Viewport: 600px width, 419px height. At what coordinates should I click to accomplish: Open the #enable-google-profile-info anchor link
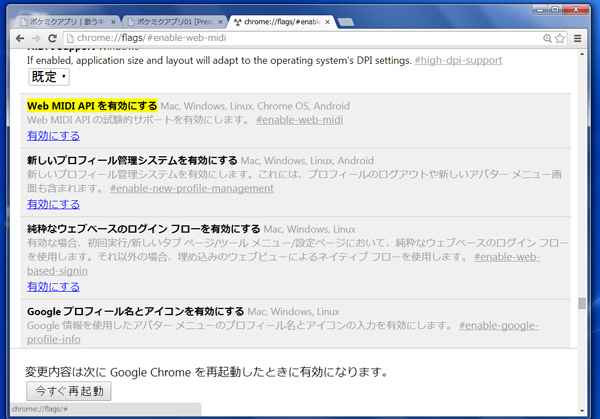[499, 326]
